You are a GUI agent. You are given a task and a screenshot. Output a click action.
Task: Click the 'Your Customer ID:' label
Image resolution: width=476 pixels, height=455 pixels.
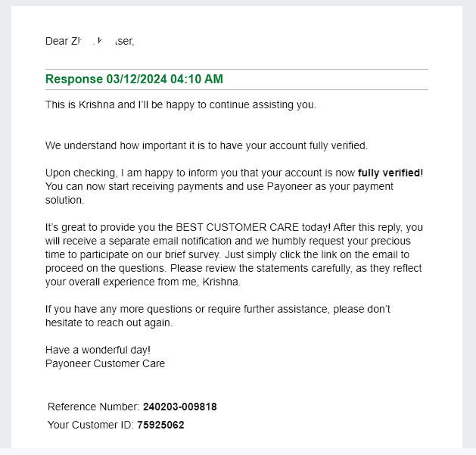(x=91, y=425)
